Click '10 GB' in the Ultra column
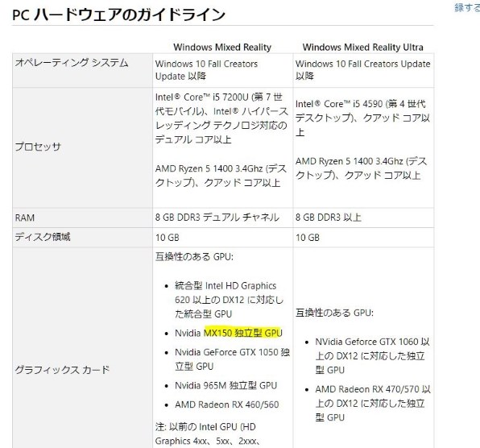The image size is (480, 448). 308,238
